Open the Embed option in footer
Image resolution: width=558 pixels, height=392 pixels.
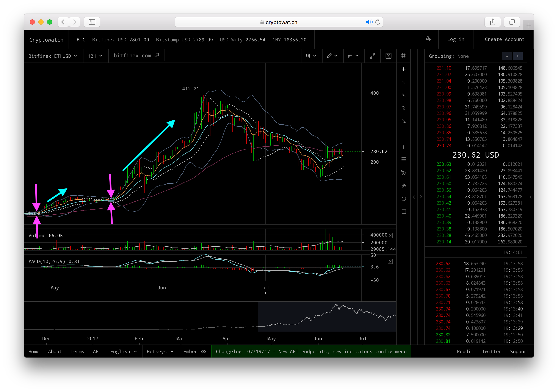point(195,352)
